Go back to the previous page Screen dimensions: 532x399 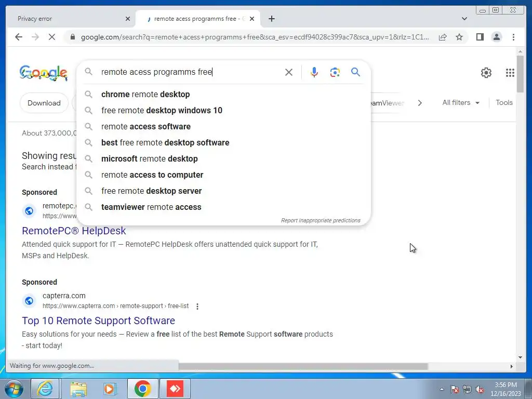point(19,37)
